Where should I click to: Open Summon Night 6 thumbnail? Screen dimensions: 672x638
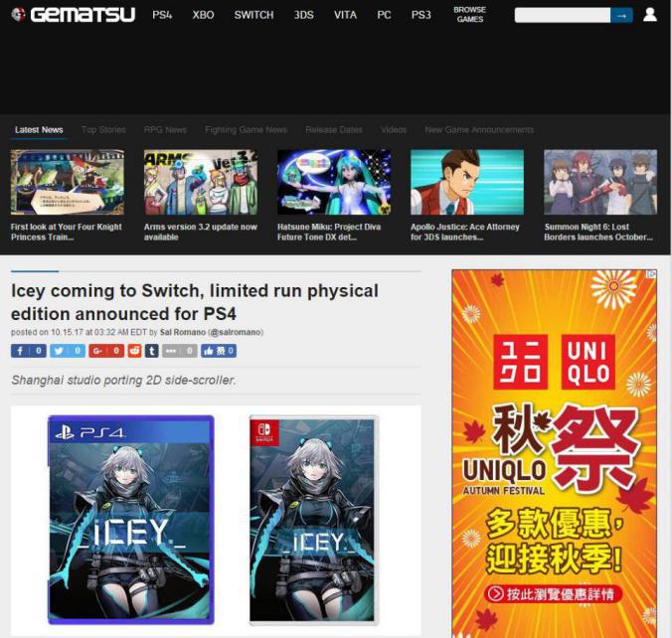[600, 182]
